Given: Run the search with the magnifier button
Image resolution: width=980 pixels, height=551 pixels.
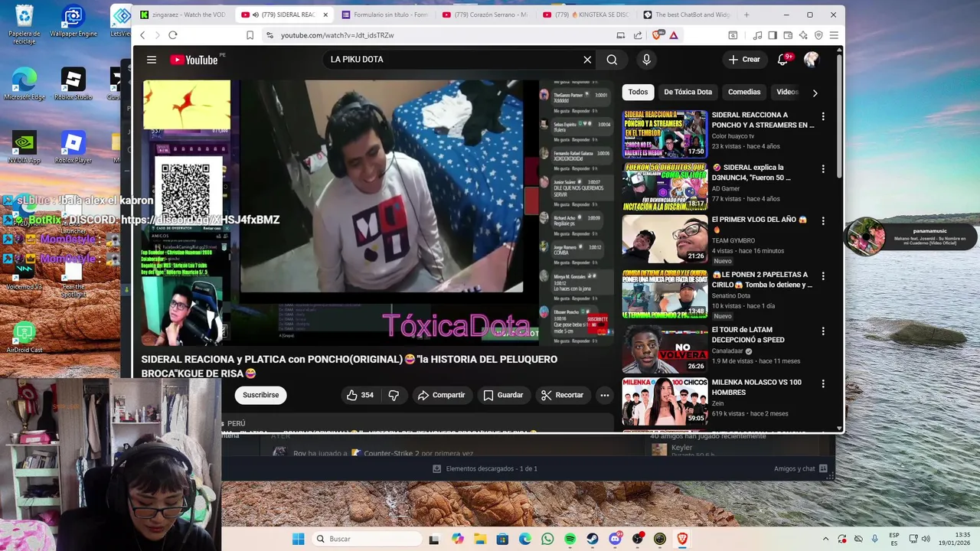Looking at the screenshot, I should pos(612,60).
